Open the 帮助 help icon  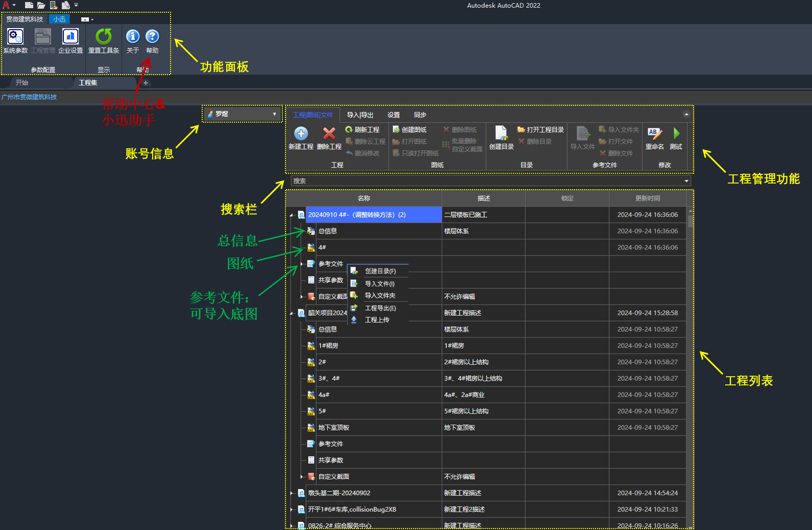(152, 36)
